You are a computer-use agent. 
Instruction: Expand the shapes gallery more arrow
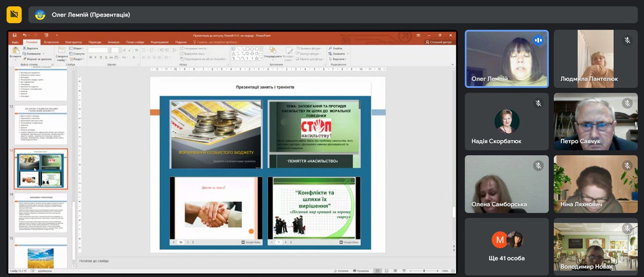[262, 58]
